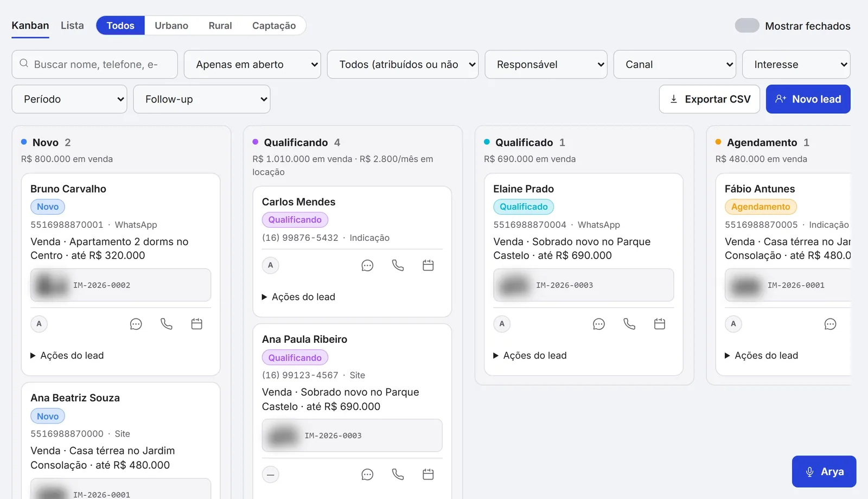Click chat icon on Carlos Mendes card

[367, 266]
